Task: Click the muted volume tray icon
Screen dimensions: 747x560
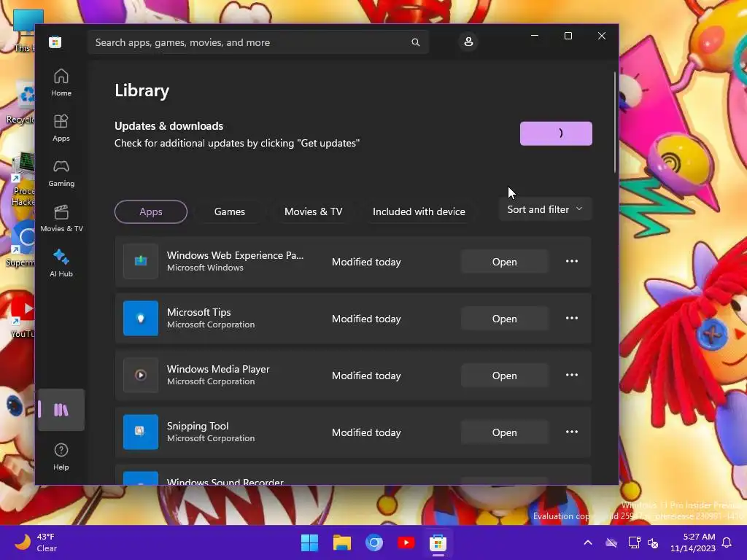Action: 653,542
